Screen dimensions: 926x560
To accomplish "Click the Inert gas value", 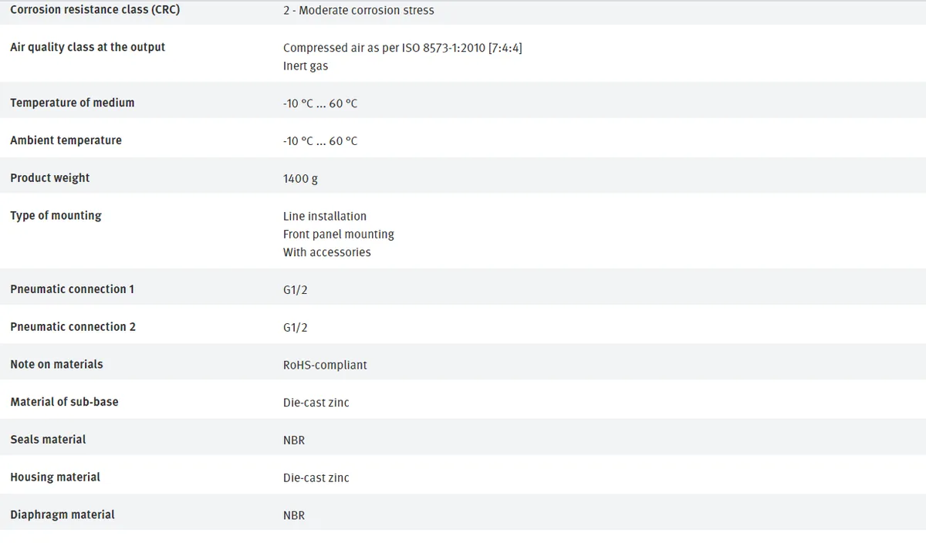I will [x=306, y=66].
